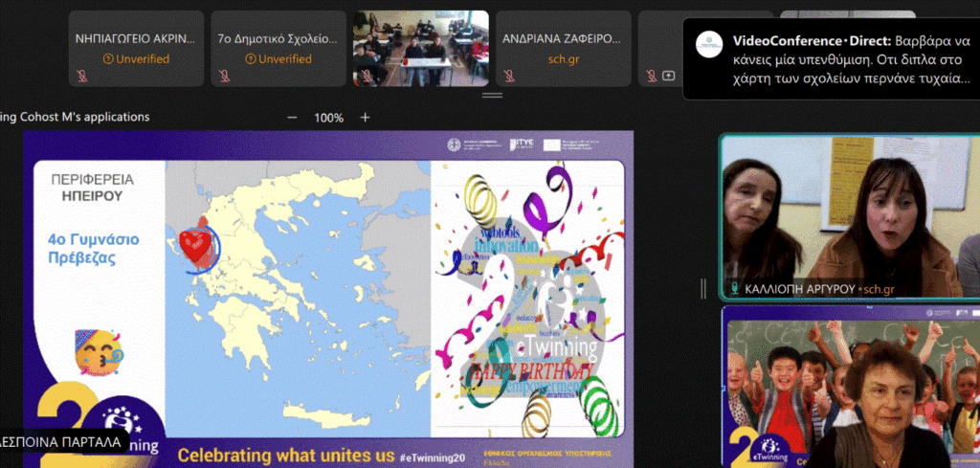
Task: Click muted mic icon on ΝΗΠΙΑΓΩΓΕΙΟ tile
Action: tap(80, 76)
